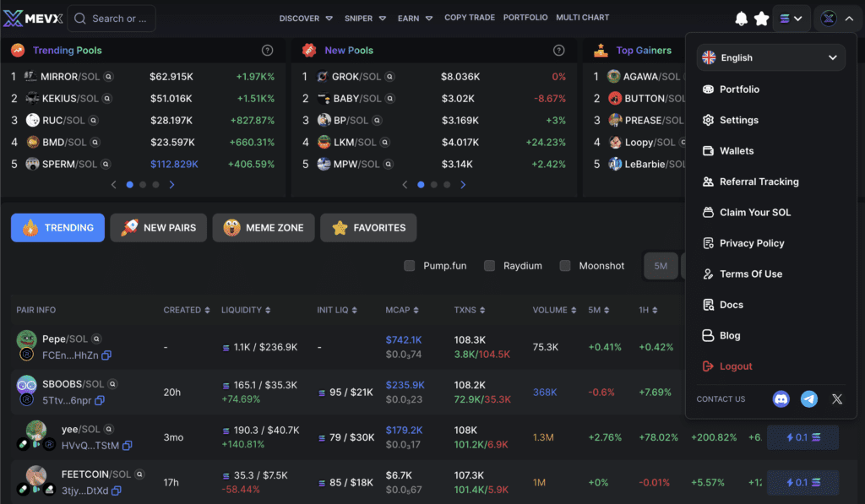
Task: Select the 5M timeframe button
Action: (661, 266)
